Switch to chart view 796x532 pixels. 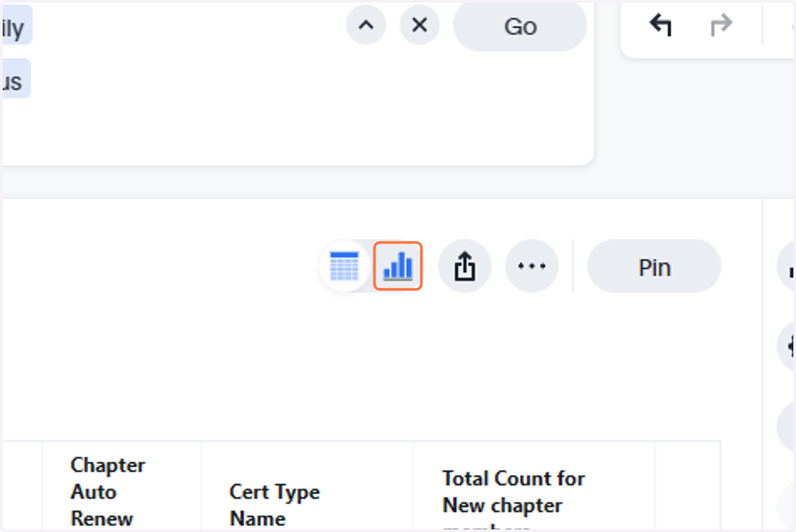click(x=398, y=266)
